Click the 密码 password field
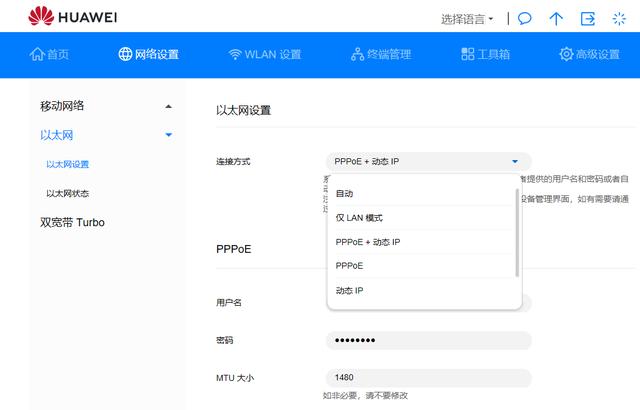The image size is (640, 410). 429,340
